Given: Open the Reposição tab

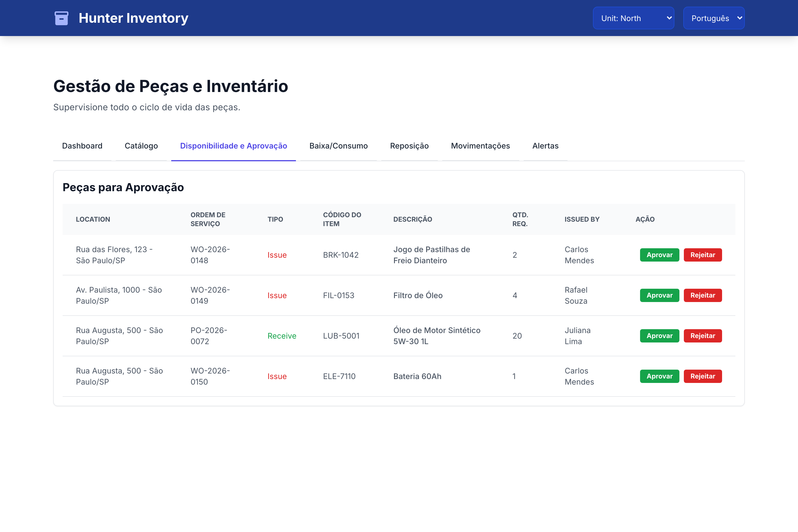Looking at the screenshot, I should pyautogui.click(x=409, y=146).
